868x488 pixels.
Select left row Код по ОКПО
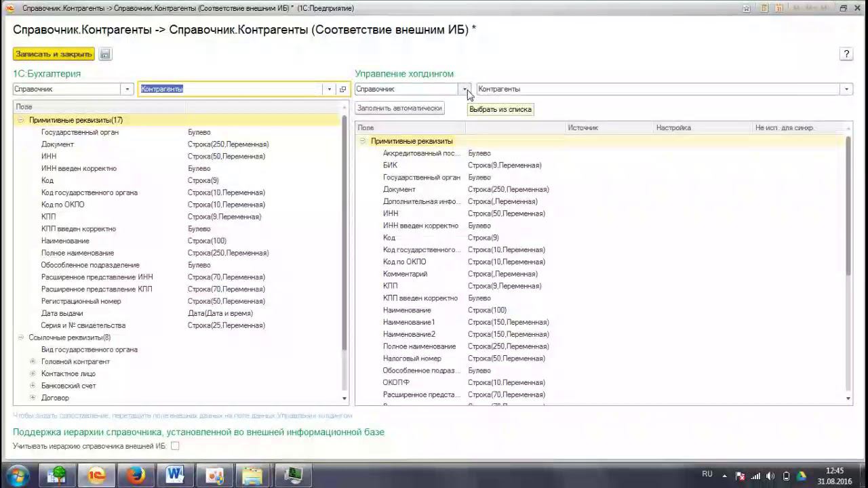[x=176, y=205]
